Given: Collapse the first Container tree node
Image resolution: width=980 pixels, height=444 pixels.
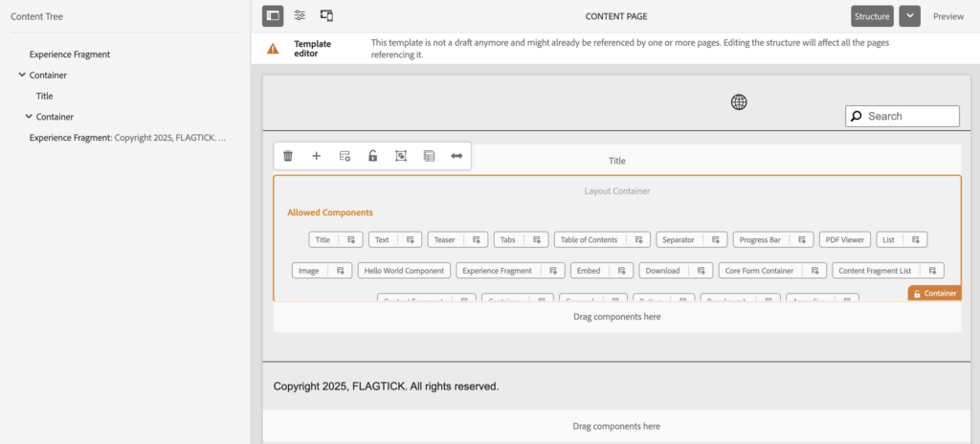Looking at the screenshot, I should coord(22,75).
